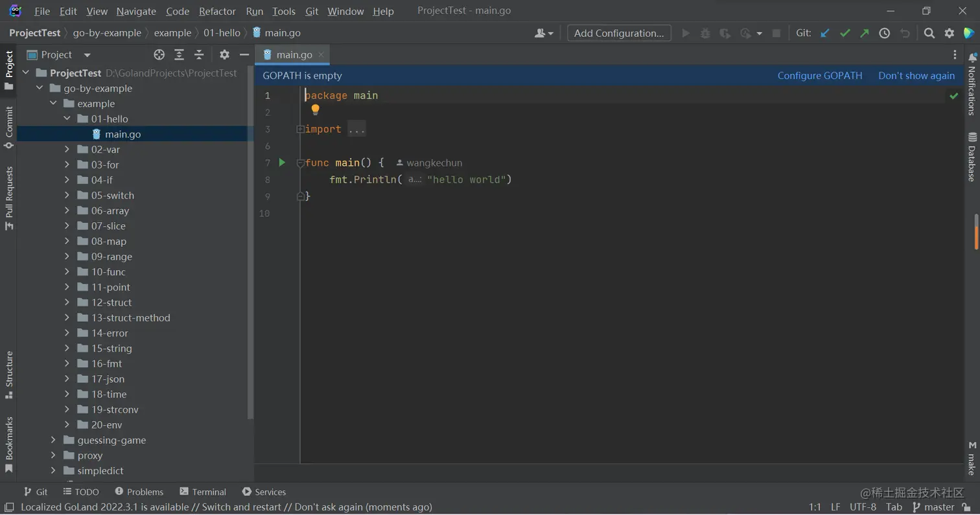The image size is (980, 515).
Task: Toggle the TODO tool window
Action: 81,492
